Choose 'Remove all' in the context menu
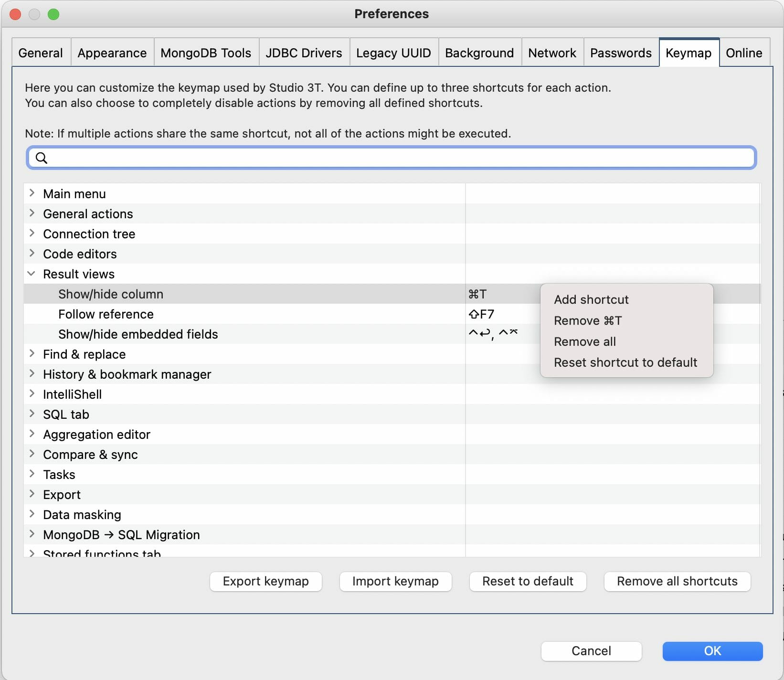The height and width of the screenshot is (680, 784). (x=584, y=341)
